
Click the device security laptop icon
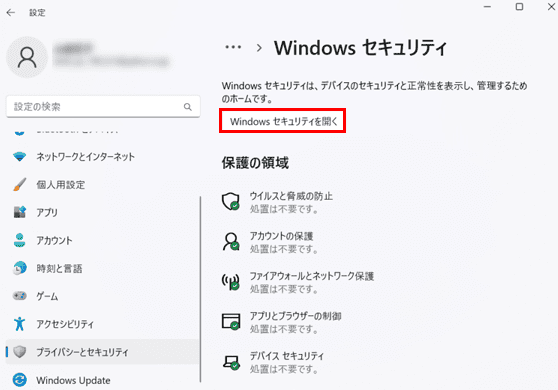coord(231,362)
